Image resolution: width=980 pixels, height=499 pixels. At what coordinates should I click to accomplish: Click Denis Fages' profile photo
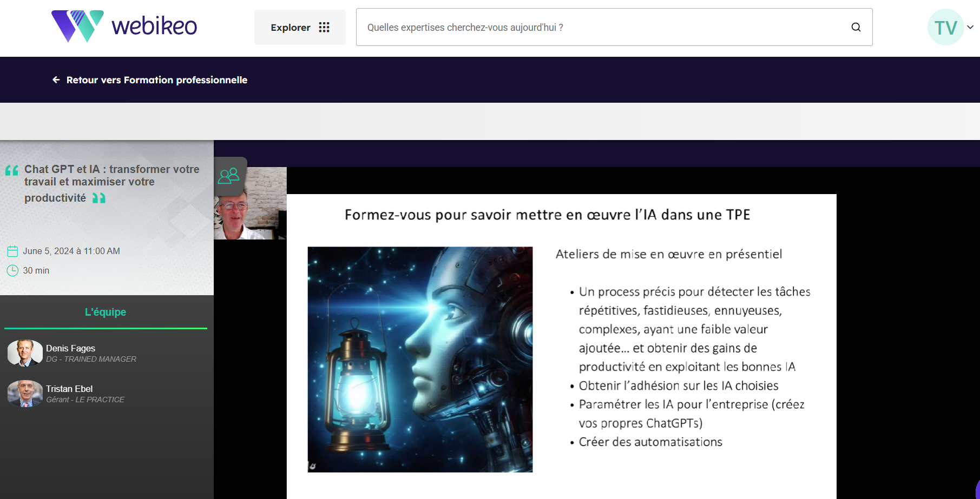25,353
